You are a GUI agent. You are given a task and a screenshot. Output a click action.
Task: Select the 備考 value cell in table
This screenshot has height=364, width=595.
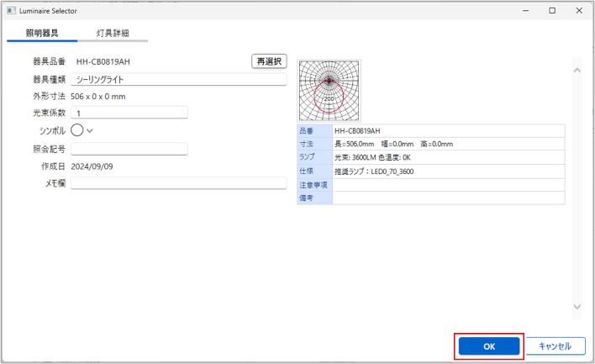tap(448, 198)
